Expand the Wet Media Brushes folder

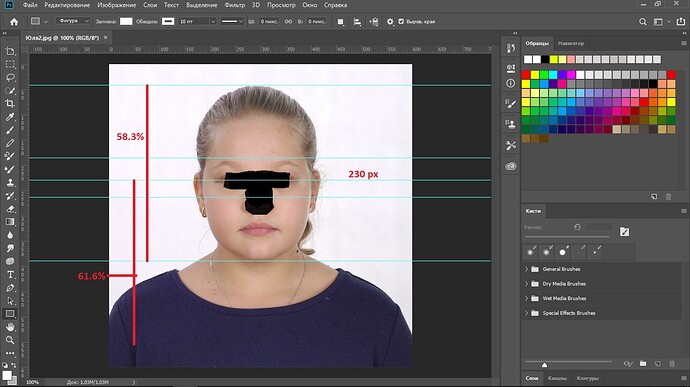(x=526, y=298)
